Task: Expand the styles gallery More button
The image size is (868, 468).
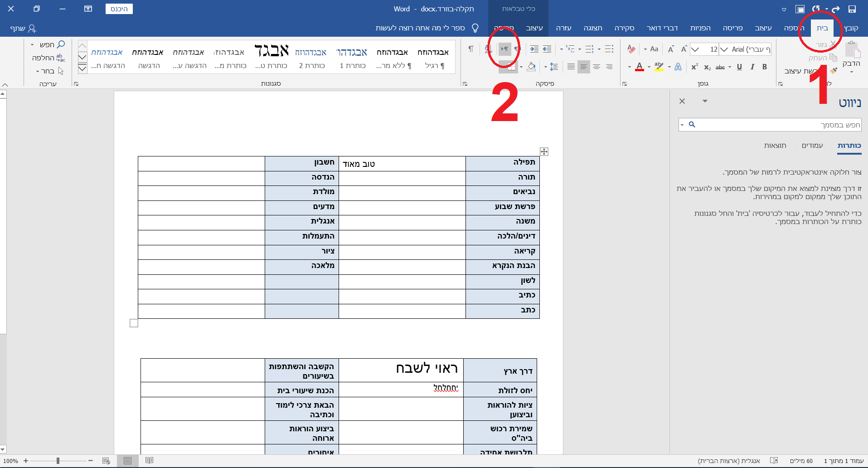Action: point(82,68)
